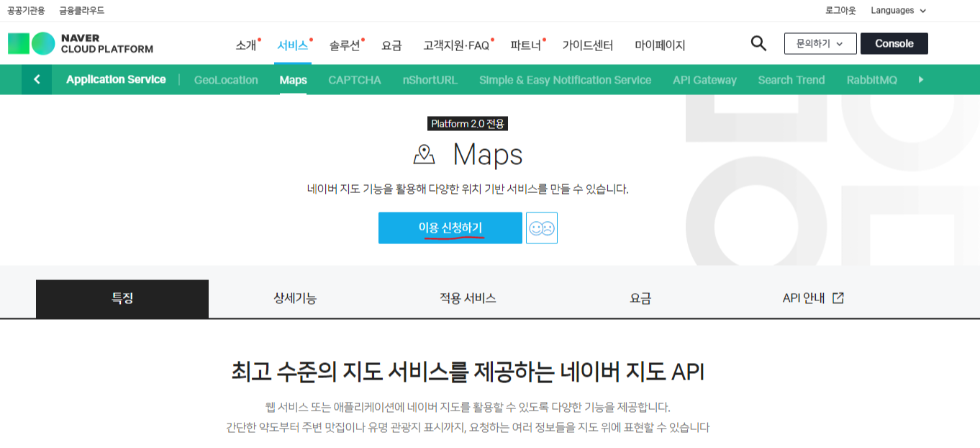Open the 서비스 menu

(293, 45)
